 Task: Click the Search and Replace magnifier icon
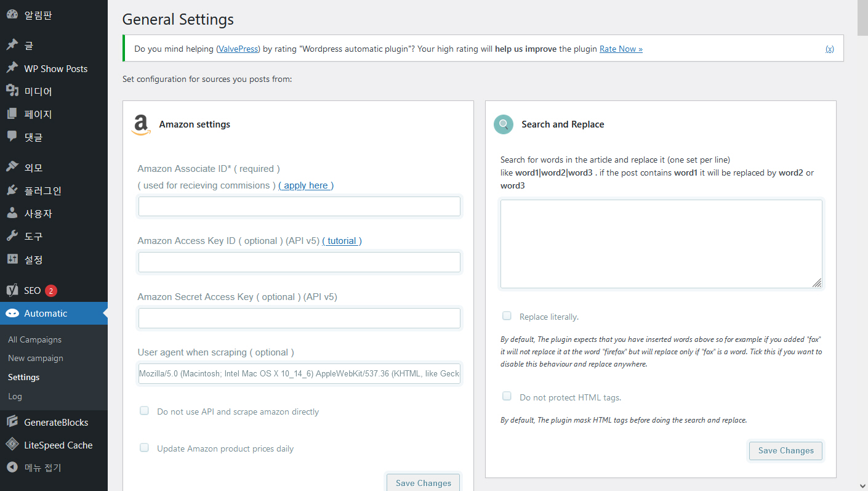504,124
